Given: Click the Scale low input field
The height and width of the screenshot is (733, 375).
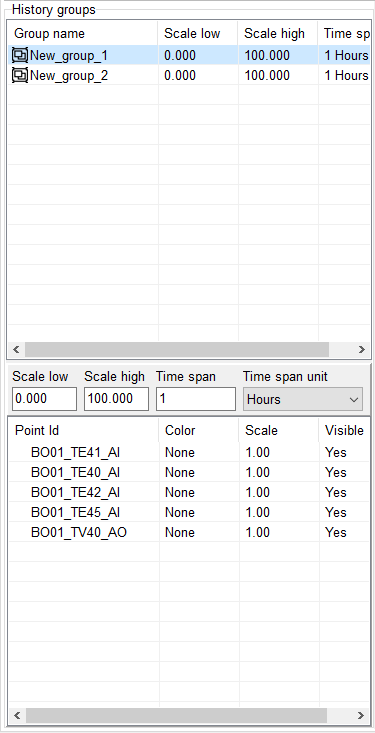Looking at the screenshot, I should [x=44, y=399].
